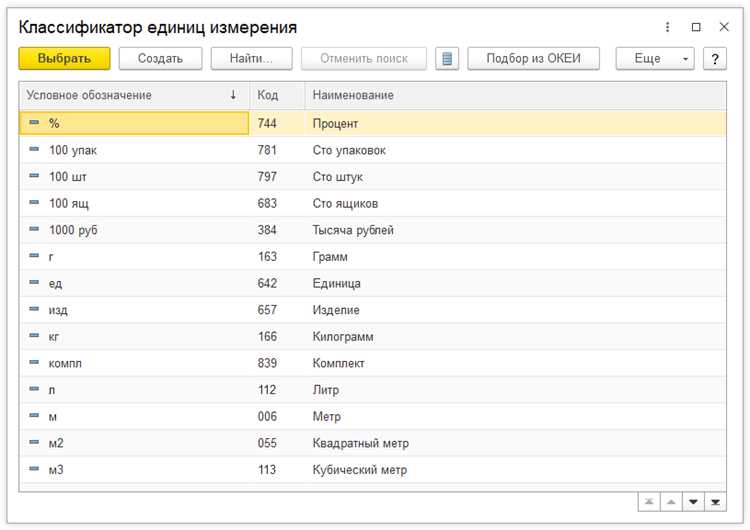
Task: Click code cell 683
Action: click(277, 203)
